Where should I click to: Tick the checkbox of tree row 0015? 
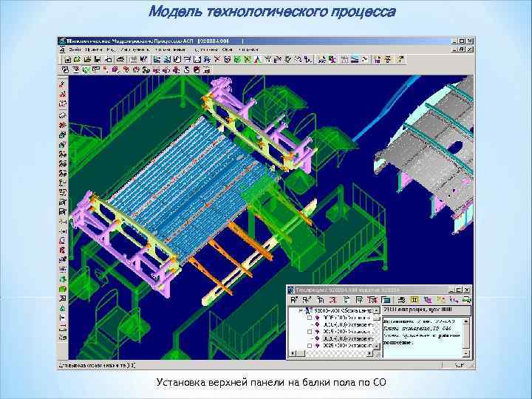[x=310, y=332]
